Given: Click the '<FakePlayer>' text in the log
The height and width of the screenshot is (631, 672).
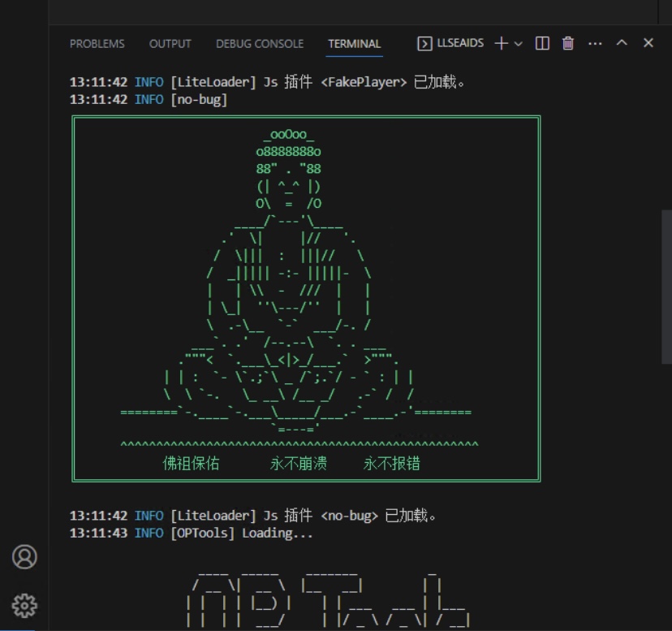Looking at the screenshot, I should [364, 82].
